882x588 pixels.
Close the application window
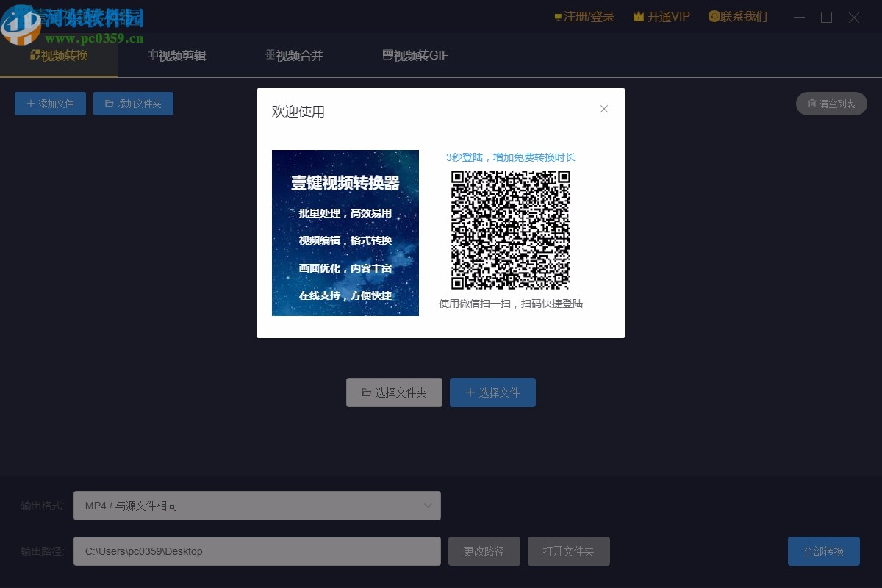(x=854, y=17)
